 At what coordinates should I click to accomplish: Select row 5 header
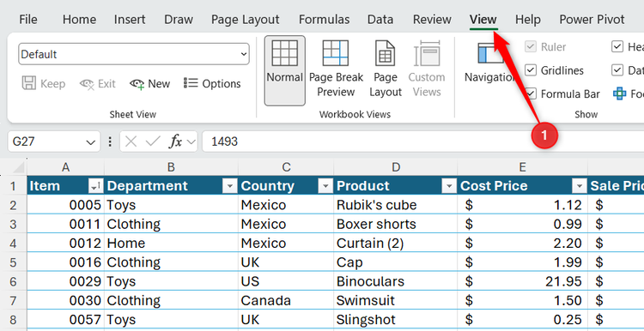click(x=13, y=262)
